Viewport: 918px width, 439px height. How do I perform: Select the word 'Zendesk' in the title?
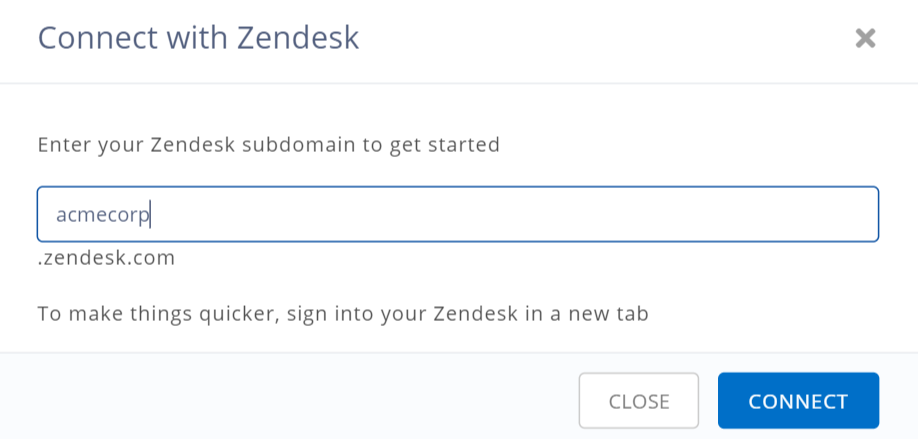point(297,38)
